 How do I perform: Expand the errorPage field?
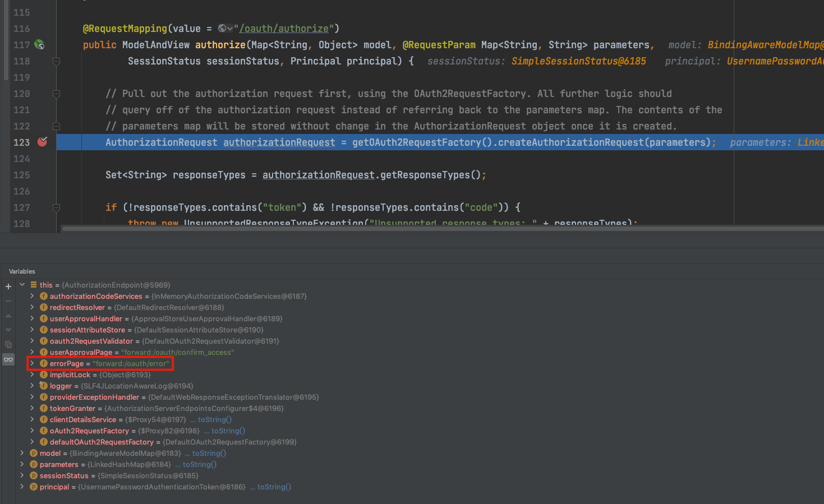coord(32,363)
